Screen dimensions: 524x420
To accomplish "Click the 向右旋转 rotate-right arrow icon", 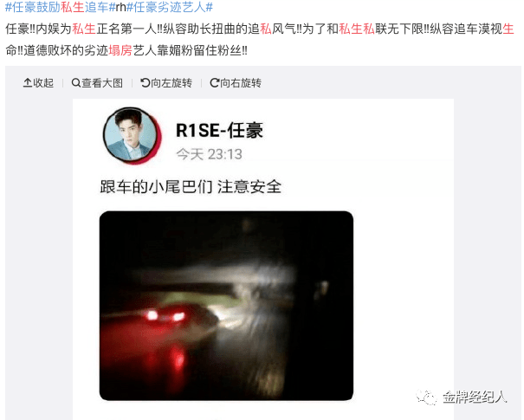I will click(x=214, y=82).
